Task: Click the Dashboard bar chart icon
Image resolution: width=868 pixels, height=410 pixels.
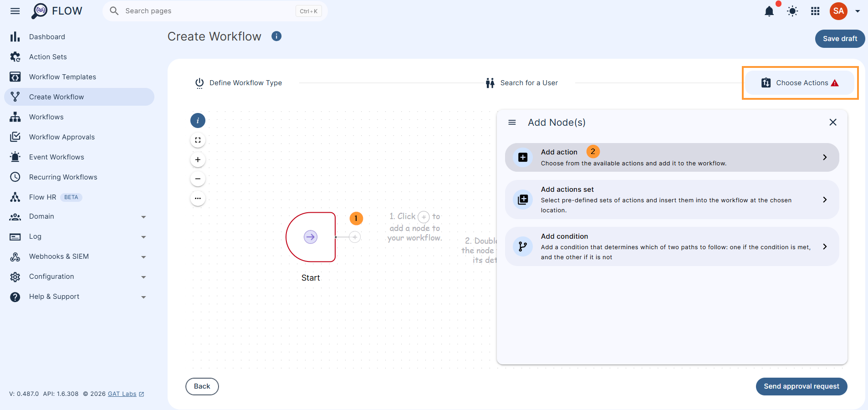Action: click(x=15, y=36)
